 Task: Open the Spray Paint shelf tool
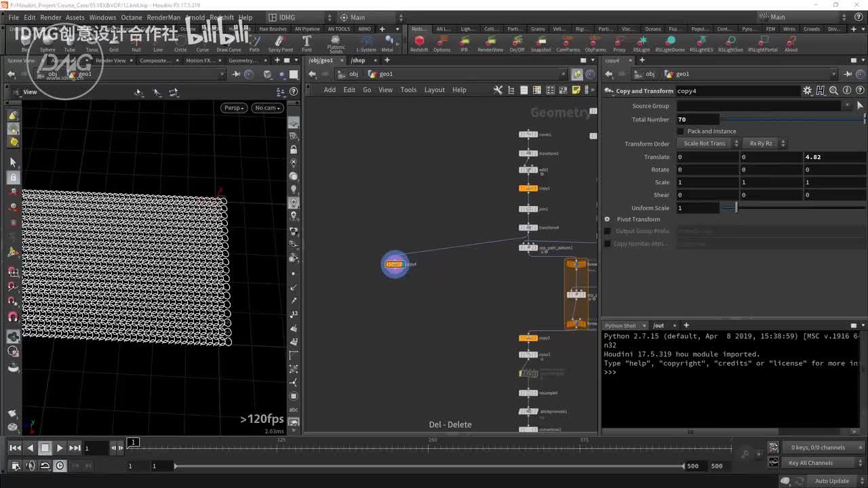pos(280,42)
